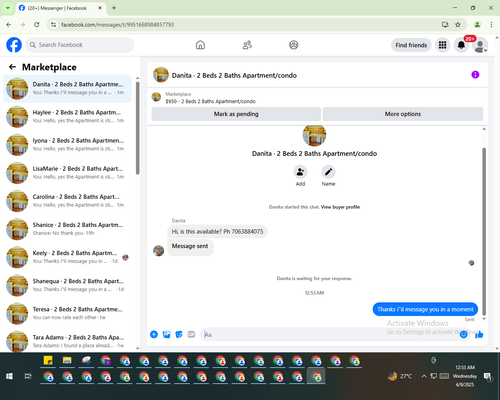
Task: Click Mark as pending button
Action: click(x=236, y=114)
